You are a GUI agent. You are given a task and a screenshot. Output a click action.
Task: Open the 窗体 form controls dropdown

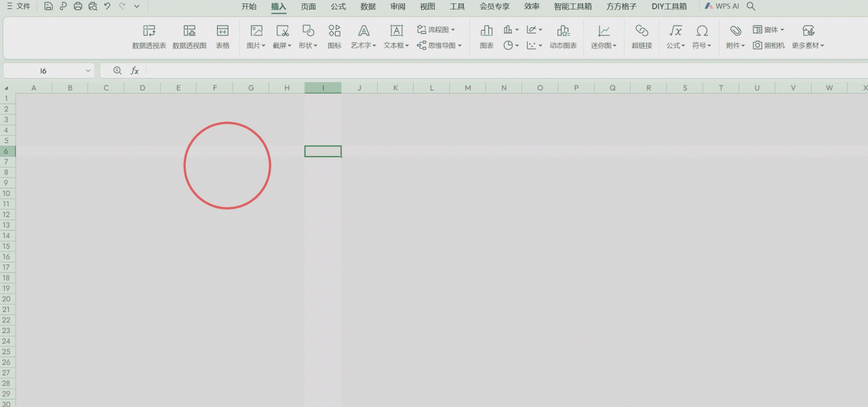coord(768,30)
